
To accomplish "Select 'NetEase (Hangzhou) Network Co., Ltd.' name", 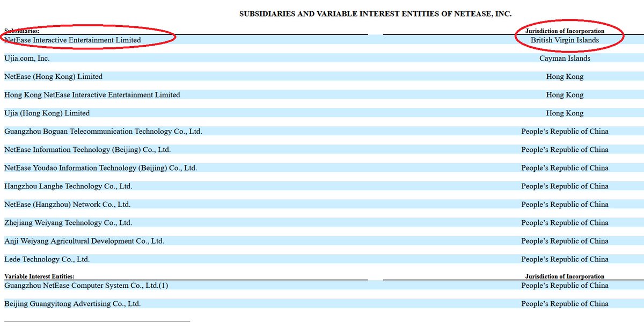I will [68, 204].
